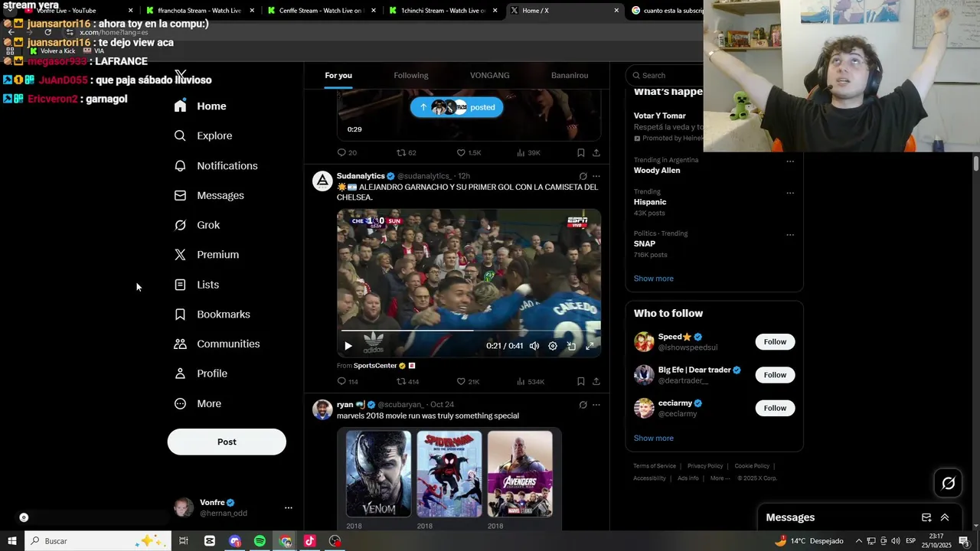Open more options on Sudanalytics post
Screen dimensions: 980x551
(596, 176)
